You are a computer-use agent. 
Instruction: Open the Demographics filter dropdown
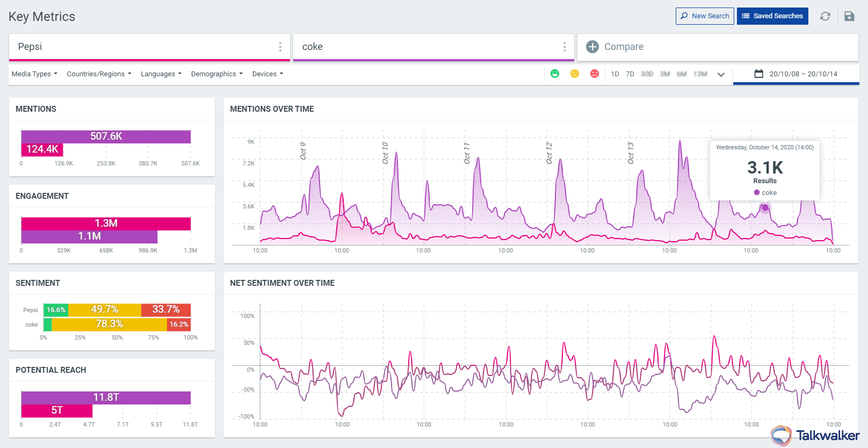pyautogui.click(x=216, y=74)
